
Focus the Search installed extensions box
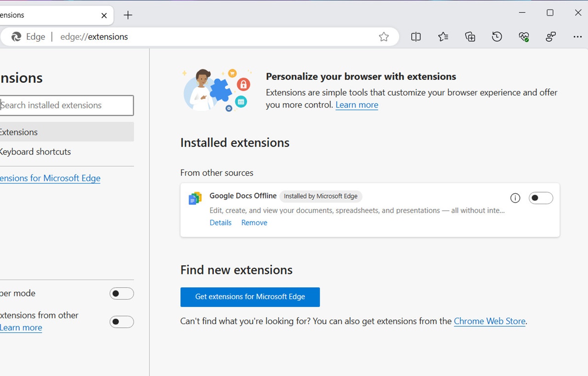pos(67,105)
